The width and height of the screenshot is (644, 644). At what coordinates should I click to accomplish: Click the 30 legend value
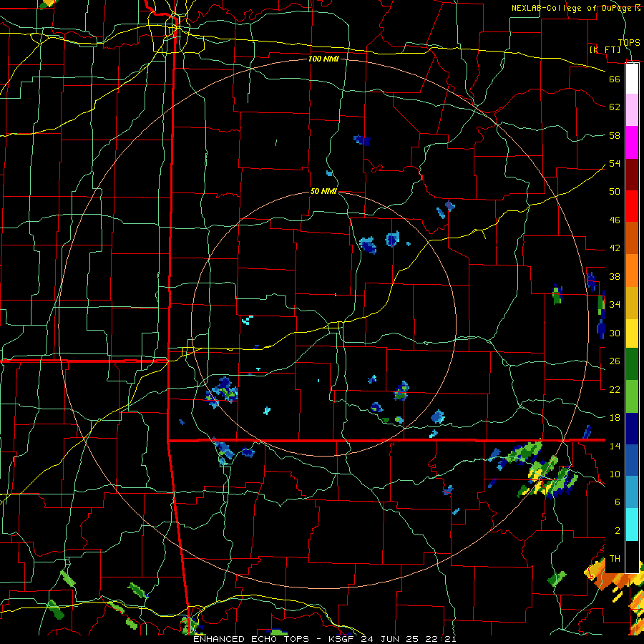click(x=615, y=333)
